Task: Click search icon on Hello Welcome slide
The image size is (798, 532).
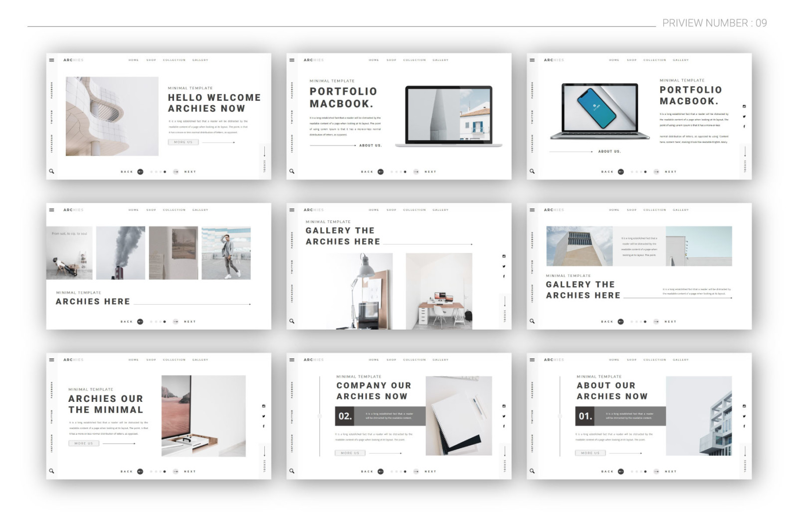Action: click(x=51, y=171)
